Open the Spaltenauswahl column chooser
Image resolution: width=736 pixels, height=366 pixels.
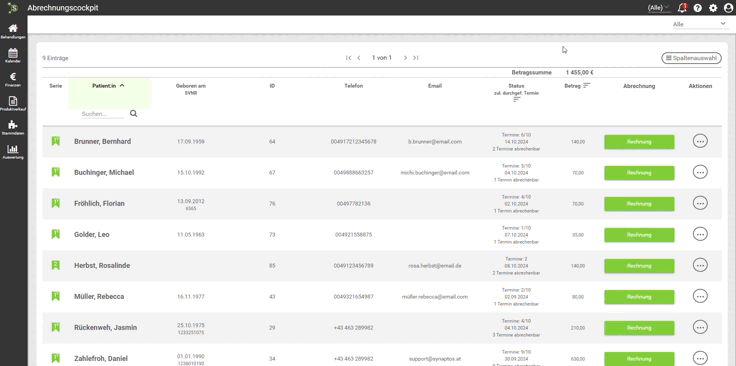click(691, 58)
